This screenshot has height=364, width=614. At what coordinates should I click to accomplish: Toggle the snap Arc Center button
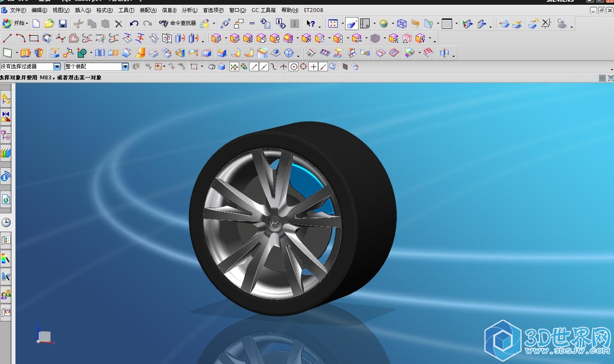click(x=293, y=67)
